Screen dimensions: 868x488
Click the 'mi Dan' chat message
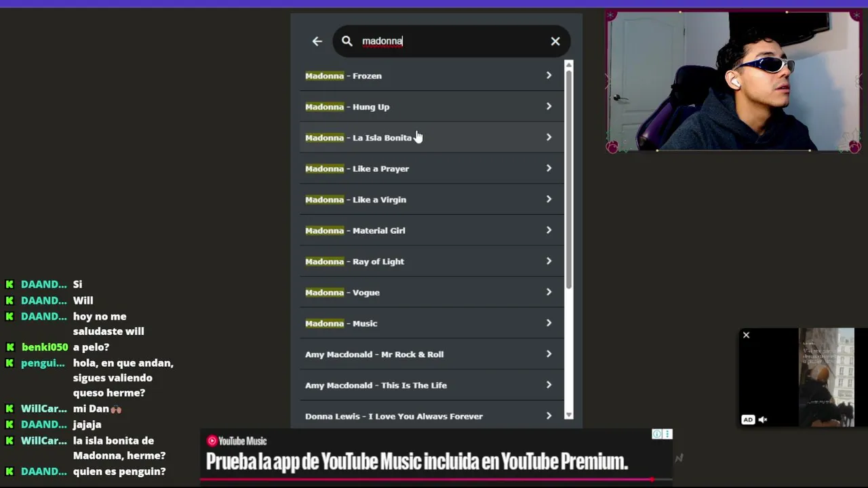[x=97, y=409]
